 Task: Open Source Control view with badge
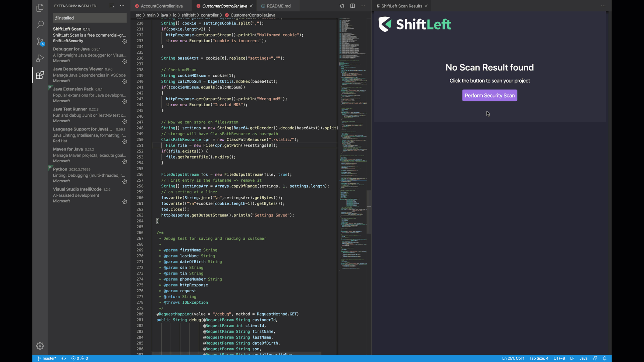[40, 42]
